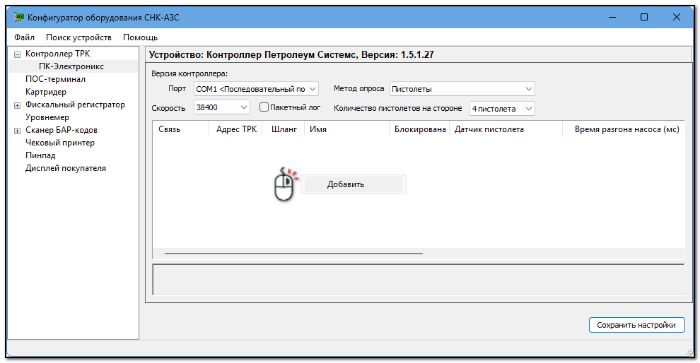Open the Метод опроса dropdown
Screen dimensions: 700x363
462,89
